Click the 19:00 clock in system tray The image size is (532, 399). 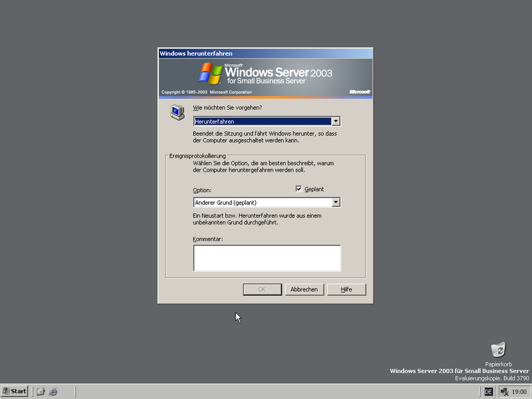coord(518,391)
